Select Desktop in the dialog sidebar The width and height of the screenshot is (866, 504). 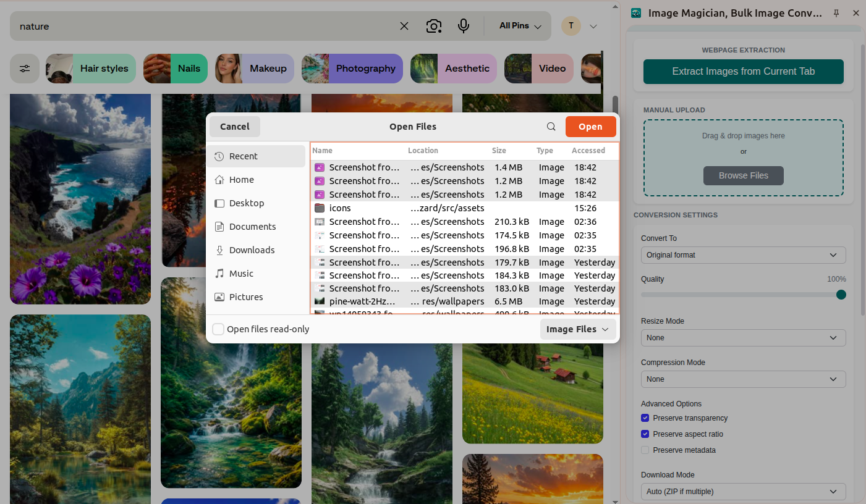tap(256, 203)
